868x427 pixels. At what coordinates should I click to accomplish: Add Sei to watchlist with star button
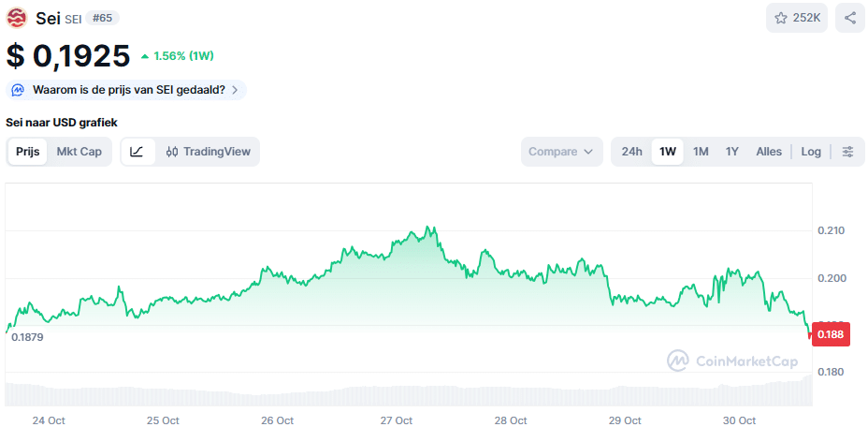click(797, 18)
